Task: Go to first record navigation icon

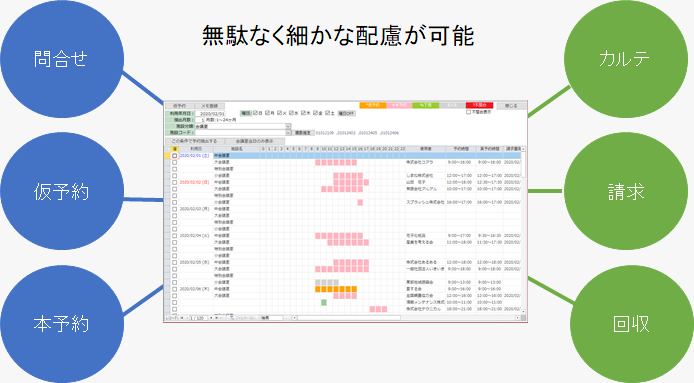Action: point(182,318)
